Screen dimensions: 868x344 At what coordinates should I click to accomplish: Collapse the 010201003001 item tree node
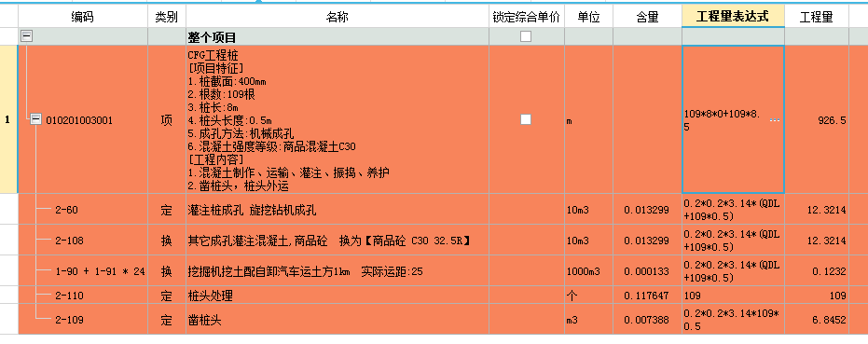[36, 119]
